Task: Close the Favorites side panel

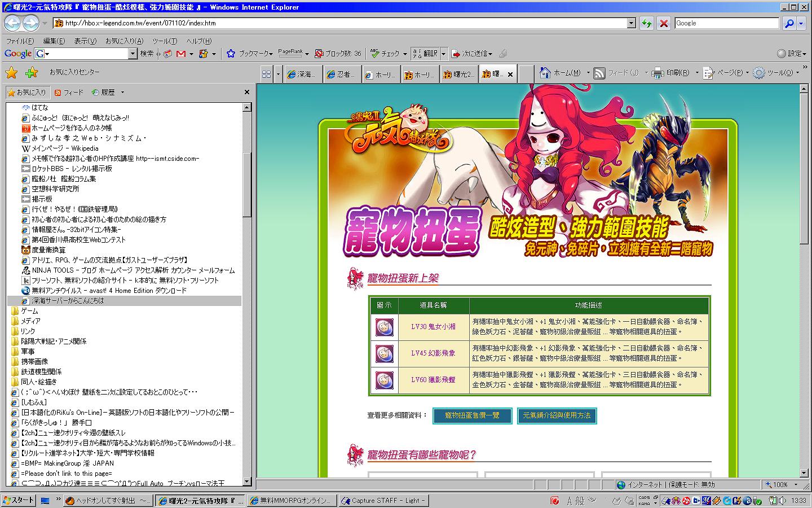Action: tap(246, 92)
